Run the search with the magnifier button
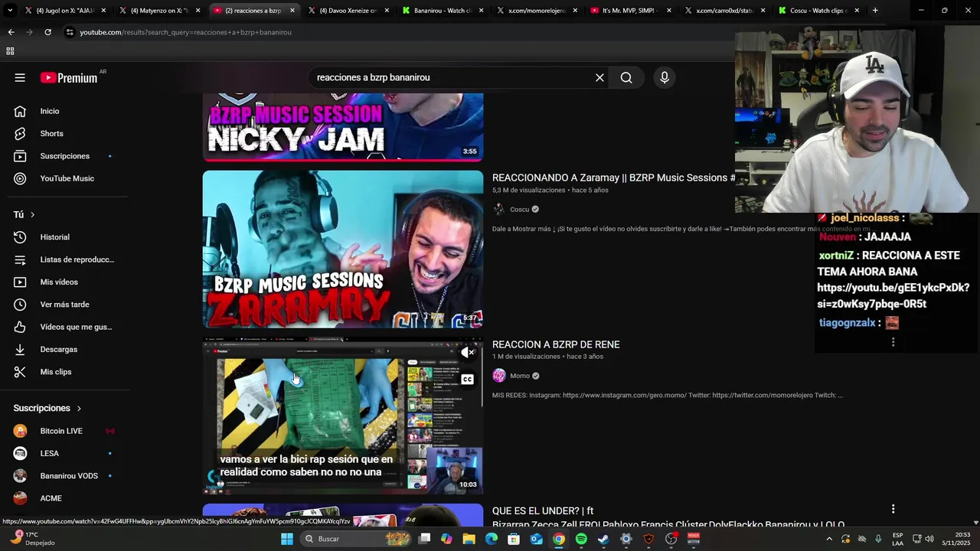The image size is (980, 551). click(x=626, y=77)
